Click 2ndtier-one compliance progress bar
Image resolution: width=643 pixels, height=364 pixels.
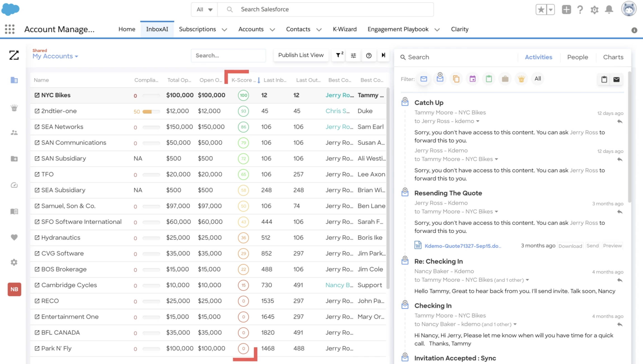point(151,112)
